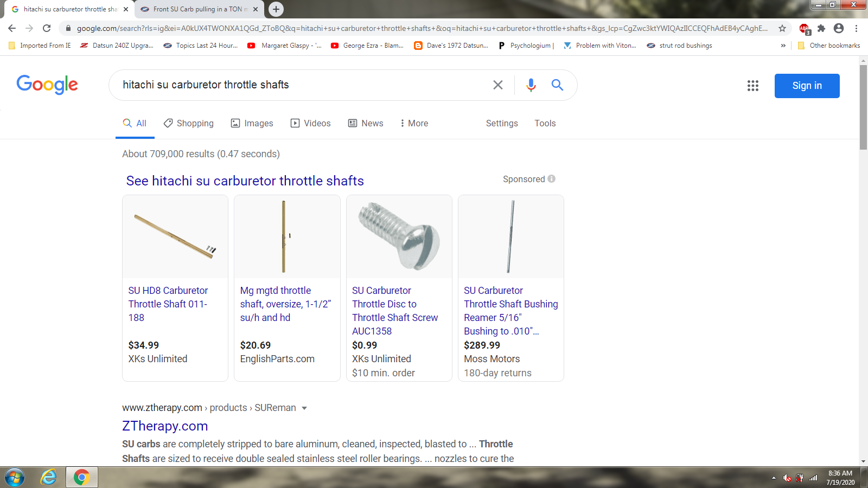Go back to the previous page
This screenshot has width=868, height=488.
tap(12, 28)
